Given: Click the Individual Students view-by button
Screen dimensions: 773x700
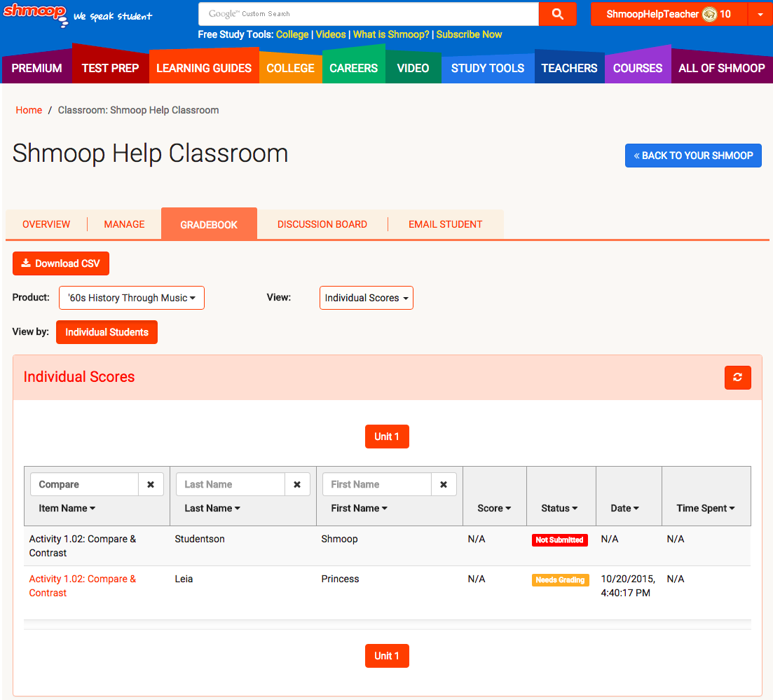Looking at the screenshot, I should 107,332.
